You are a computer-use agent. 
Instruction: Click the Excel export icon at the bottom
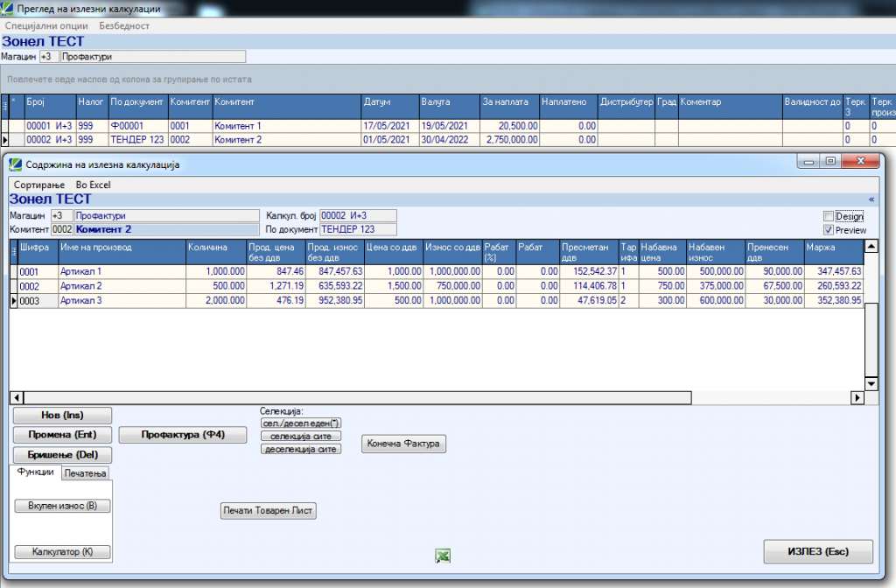pos(442,556)
